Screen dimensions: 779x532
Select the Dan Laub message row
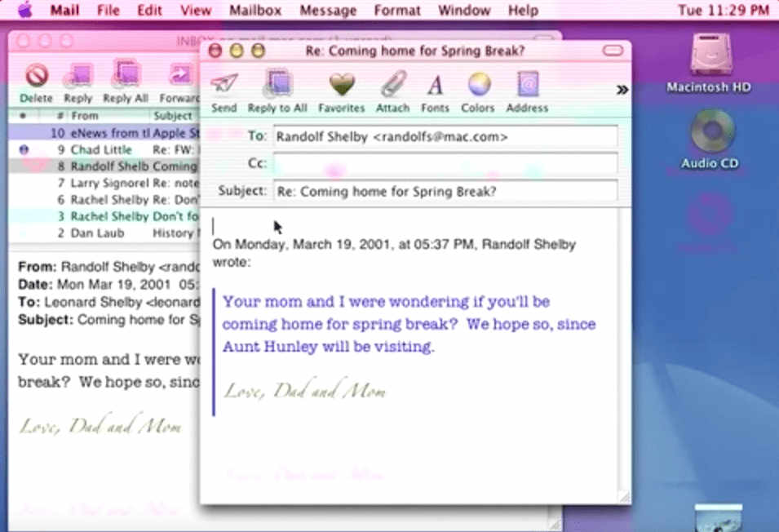point(104,233)
